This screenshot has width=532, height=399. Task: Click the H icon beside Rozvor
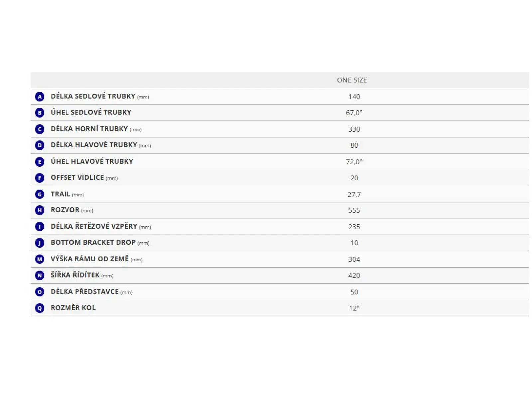[40, 210]
